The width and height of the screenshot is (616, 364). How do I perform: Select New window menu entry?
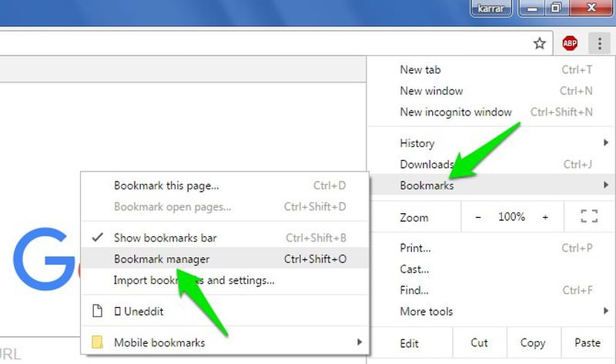coord(492,91)
